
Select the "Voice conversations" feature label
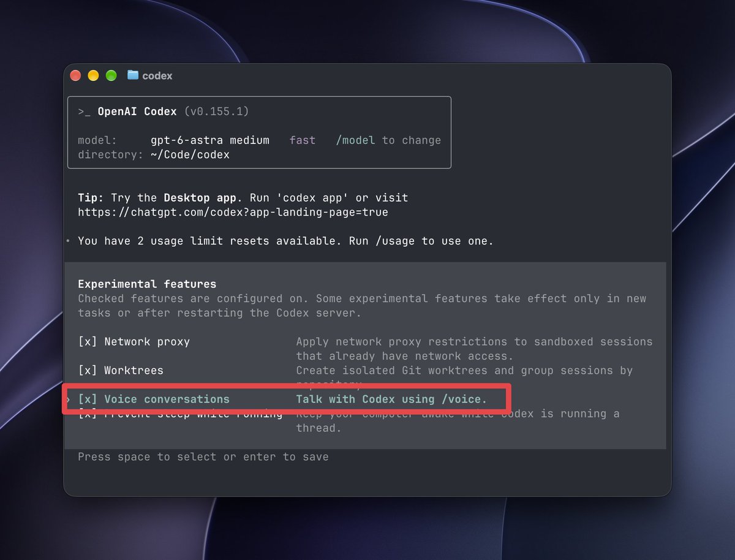click(x=167, y=399)
